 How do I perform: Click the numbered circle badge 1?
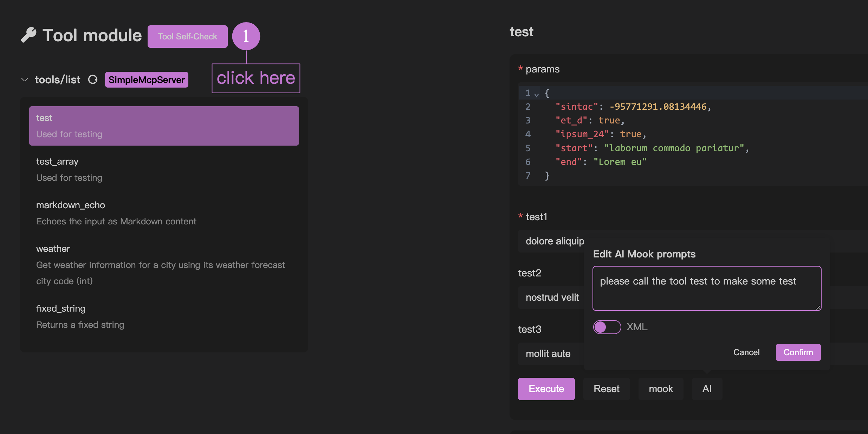[246, 36]
